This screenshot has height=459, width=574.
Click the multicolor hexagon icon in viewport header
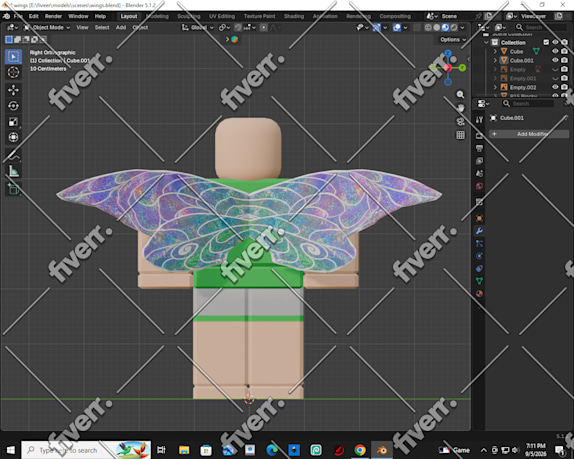pyautogui.click(x=235, y=40)
